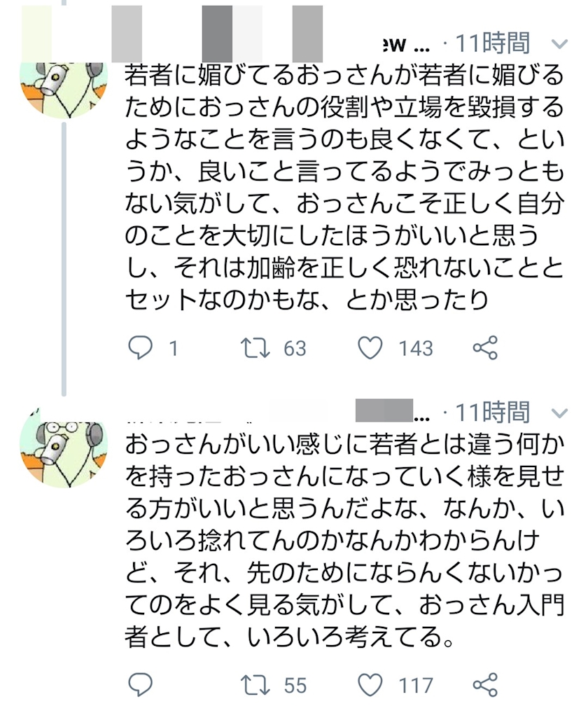
Task: Share the first tweet
Action: click(485, 348)
